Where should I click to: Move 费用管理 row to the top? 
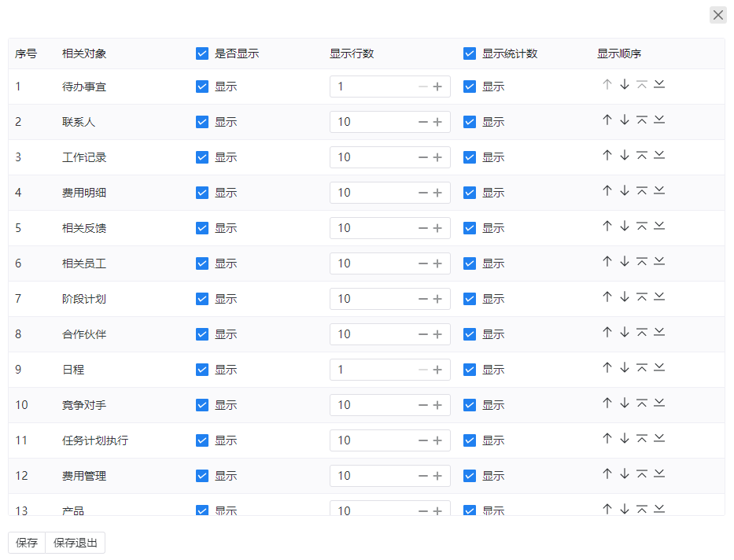point(642,474)
